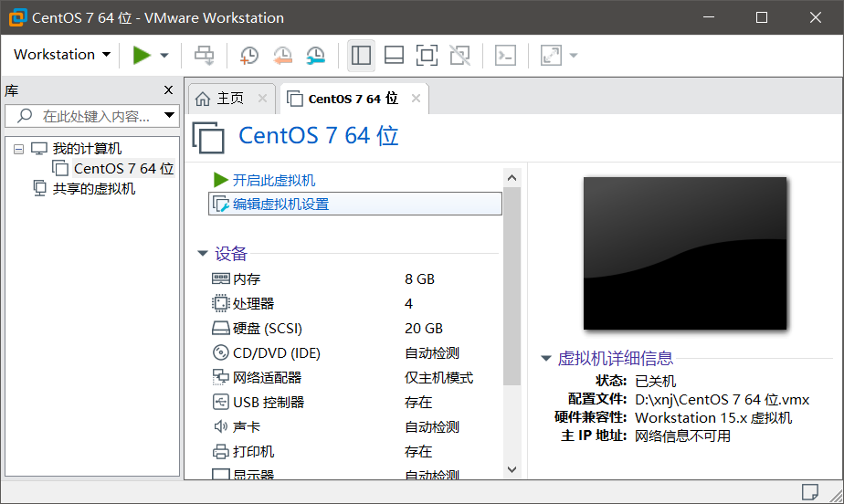The width and height of the screenshot is (844, 504).
Task: Open the stretch display dropdown arrow
Action: click(574, 55)
